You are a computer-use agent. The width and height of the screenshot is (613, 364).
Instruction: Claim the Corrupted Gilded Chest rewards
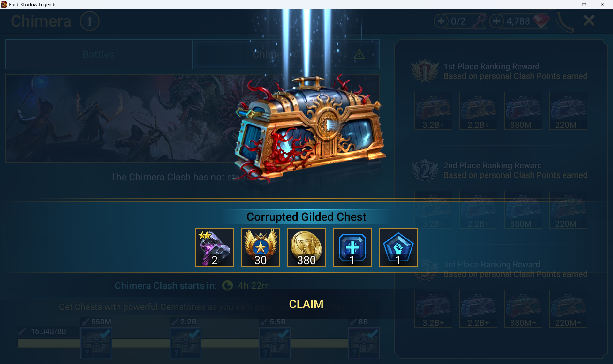click(306, 304)
